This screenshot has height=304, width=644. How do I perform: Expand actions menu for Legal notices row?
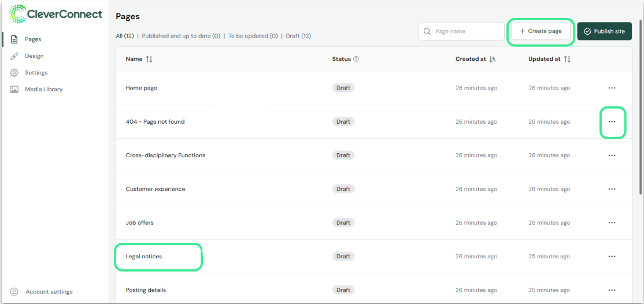point(612,257)
